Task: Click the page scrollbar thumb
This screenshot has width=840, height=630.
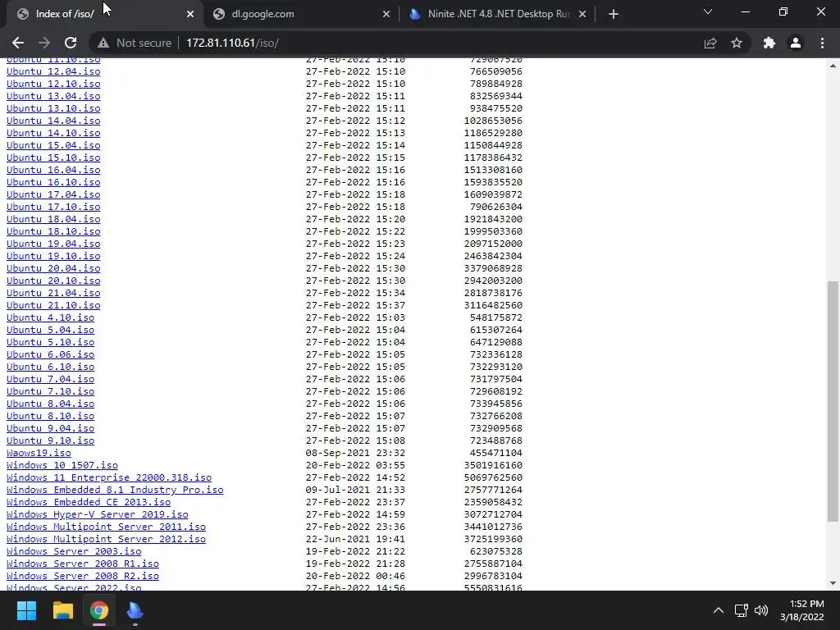Action: [x=833, y=400]
